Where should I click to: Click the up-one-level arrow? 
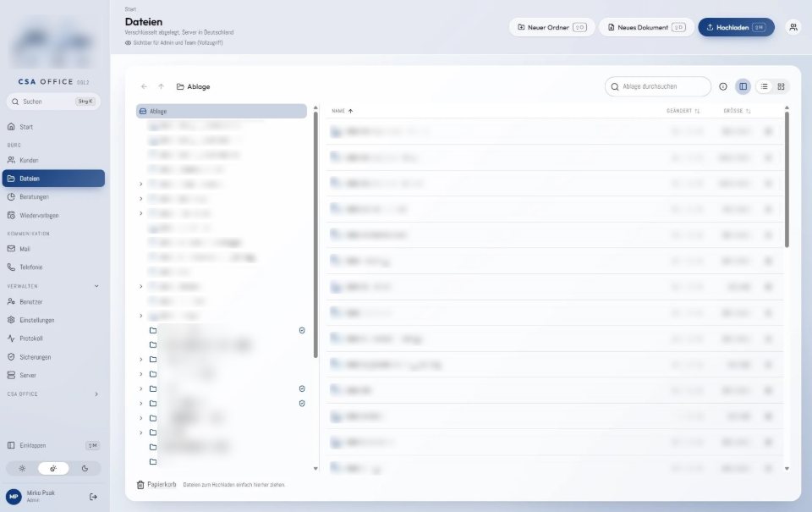[161, 86]
